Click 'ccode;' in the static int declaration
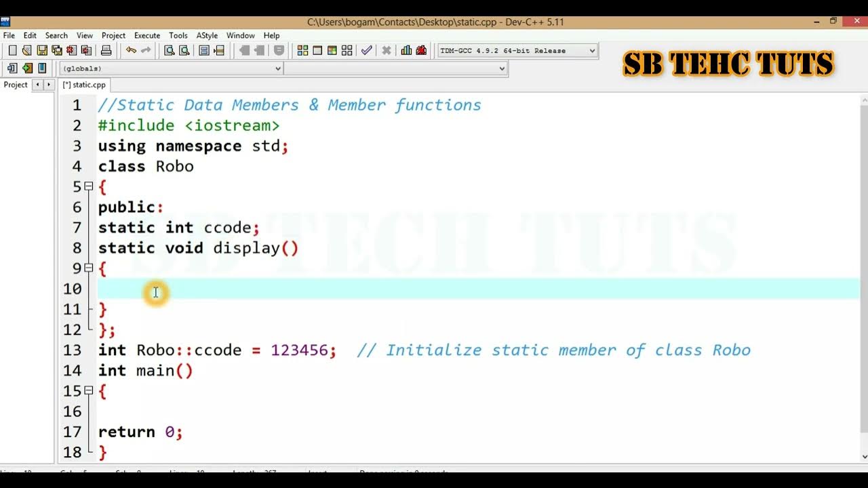 [x=232, y=228]
